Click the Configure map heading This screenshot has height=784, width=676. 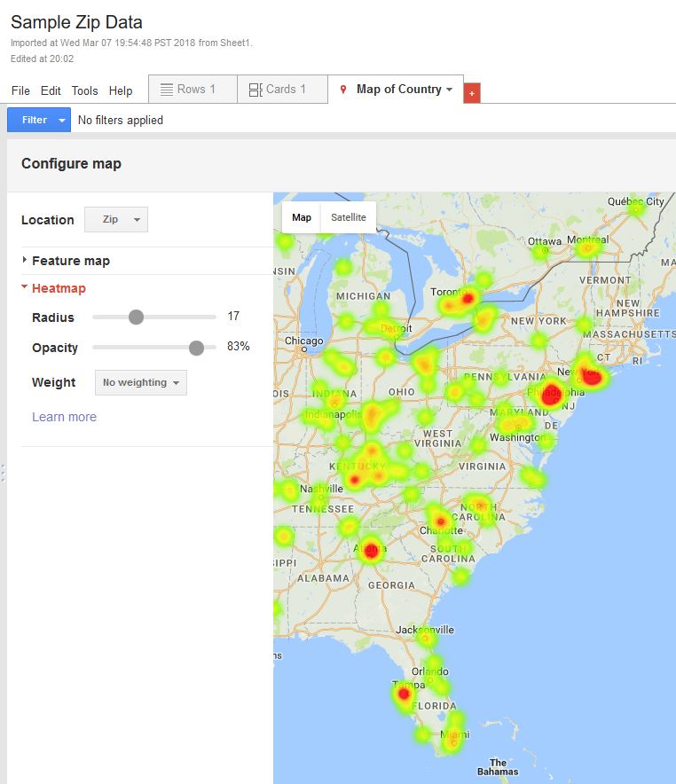[71, 163]
